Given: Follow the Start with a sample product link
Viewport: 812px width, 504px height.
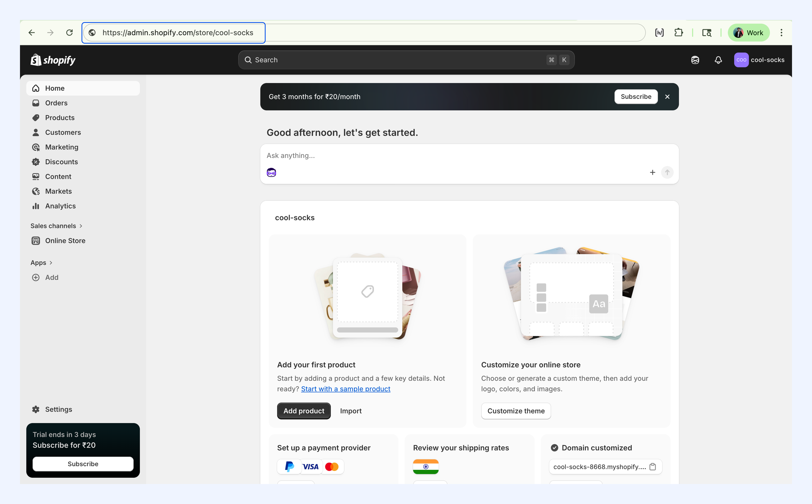Looking at the screenshot, I should pyautogui.click(x=346, y=389).
